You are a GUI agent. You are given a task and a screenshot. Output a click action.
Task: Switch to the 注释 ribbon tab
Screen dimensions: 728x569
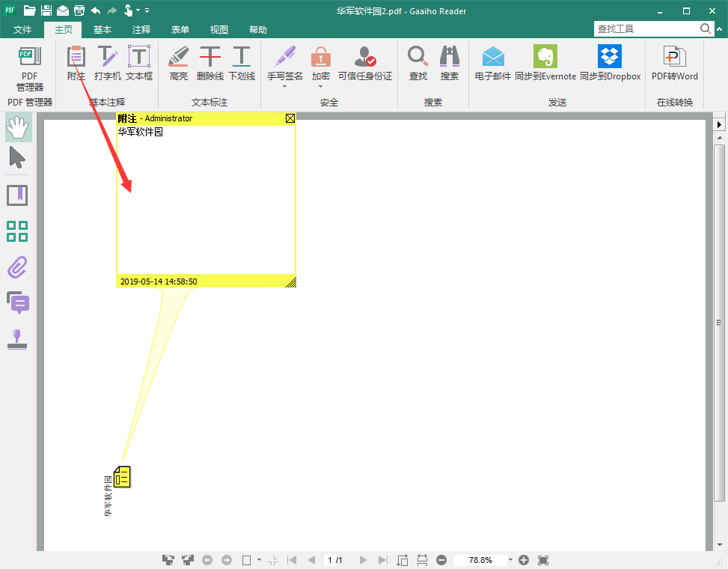pyautogui.click(x=141, y=29)
